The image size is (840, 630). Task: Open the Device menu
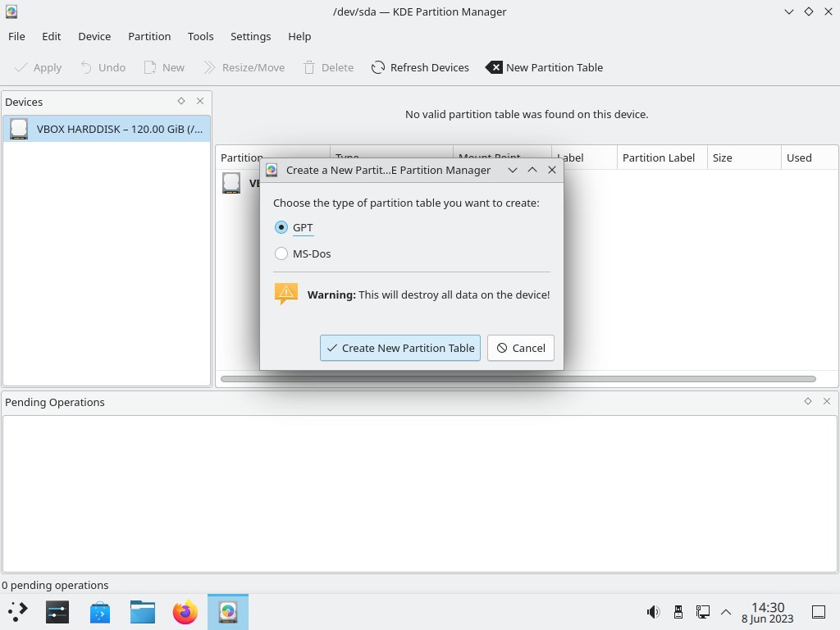tap(94, 36)
